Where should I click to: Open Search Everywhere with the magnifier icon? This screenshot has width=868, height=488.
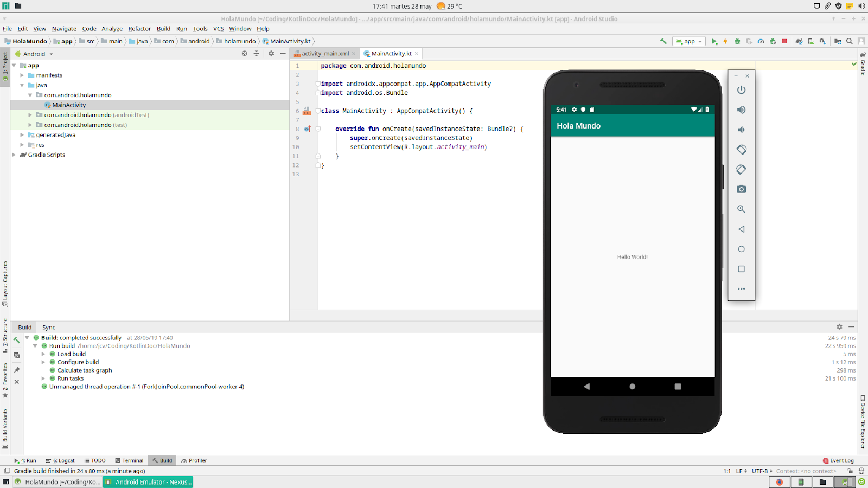point(850,41)
